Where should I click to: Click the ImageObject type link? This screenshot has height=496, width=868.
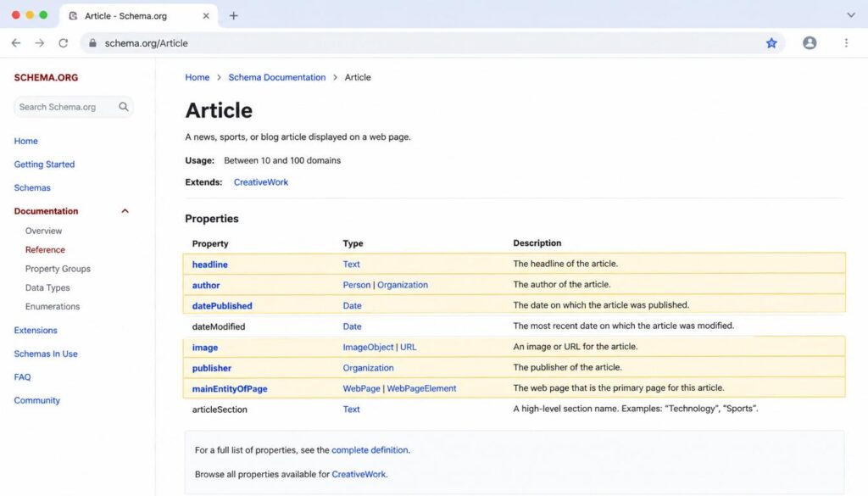coord(368,347)
